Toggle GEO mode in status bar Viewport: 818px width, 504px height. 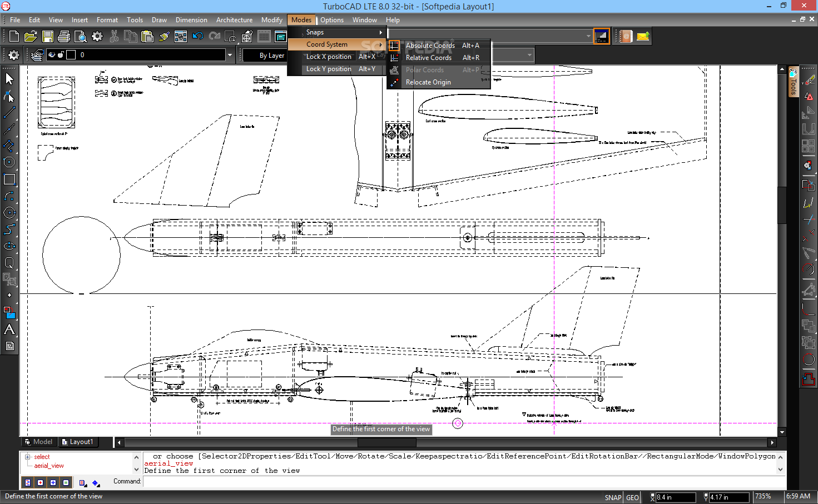632,497
